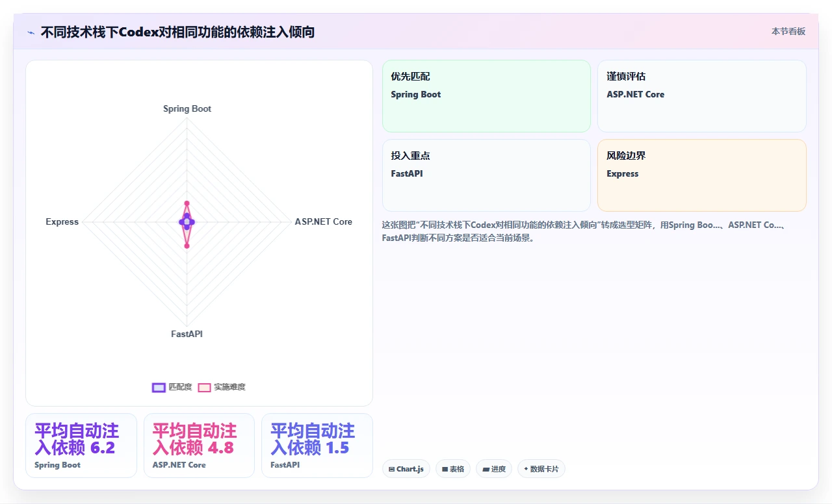832x504 pixels.
Task: Select the 优先匹配 Spring Boot card
Action: click(486, 96)
